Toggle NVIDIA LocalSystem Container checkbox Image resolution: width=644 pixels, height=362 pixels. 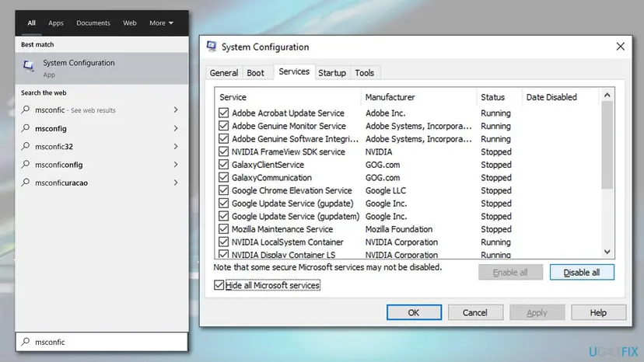223,242
